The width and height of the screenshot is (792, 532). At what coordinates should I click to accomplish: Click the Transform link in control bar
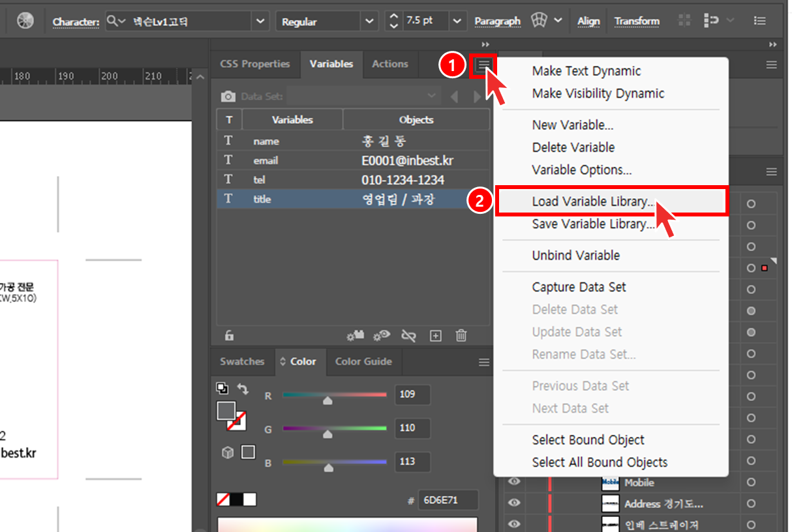[x=637, y=22]
